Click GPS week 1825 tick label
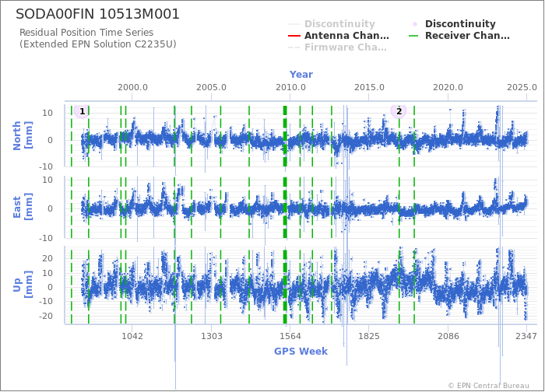The width and height of the screenshot is (545, 392). pos(369,336)
